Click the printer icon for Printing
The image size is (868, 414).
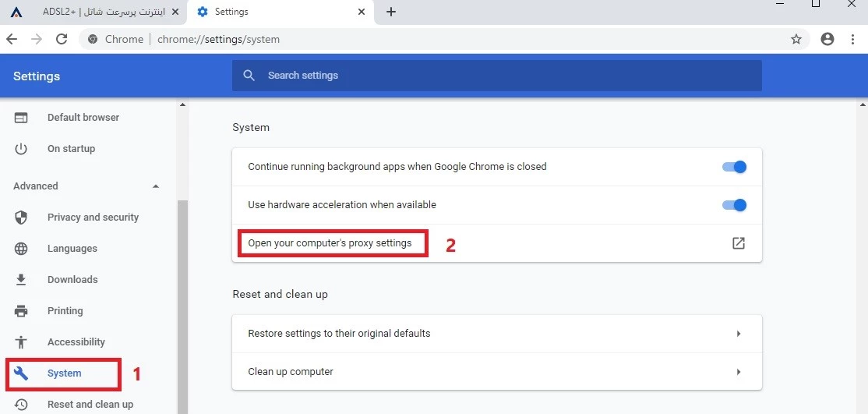pos(21,311)
